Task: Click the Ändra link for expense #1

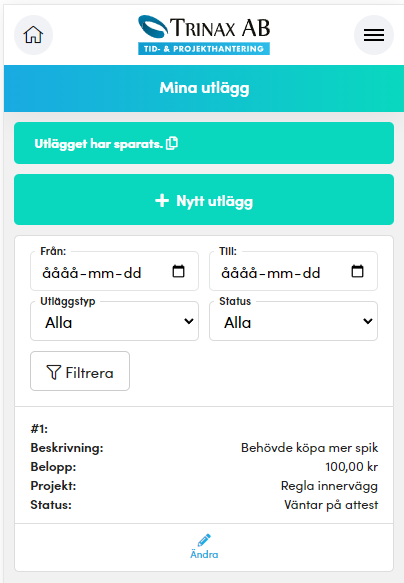Action: tap(204, 547)
